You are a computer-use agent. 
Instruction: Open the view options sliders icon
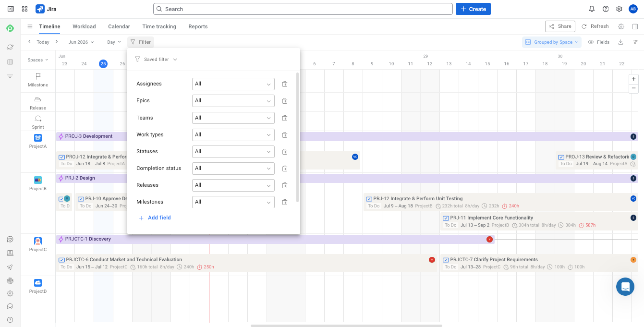tap(635, 42)
